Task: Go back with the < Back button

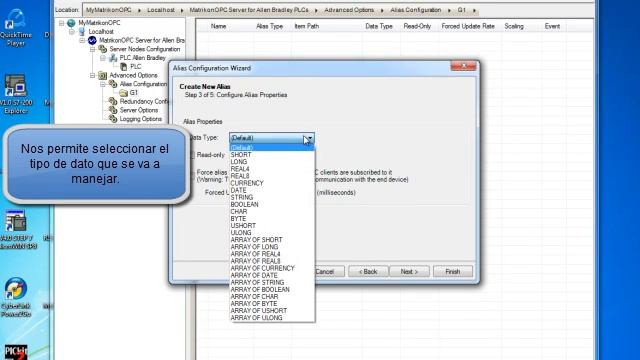Action: tap(368, 271)
